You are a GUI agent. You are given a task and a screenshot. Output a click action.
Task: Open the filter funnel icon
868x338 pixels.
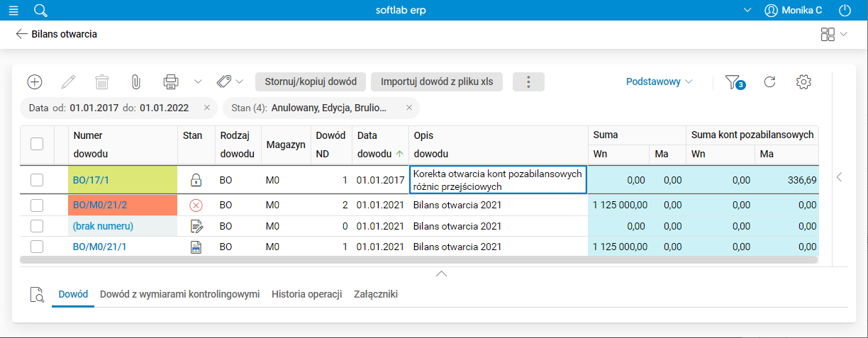(734, 82)
